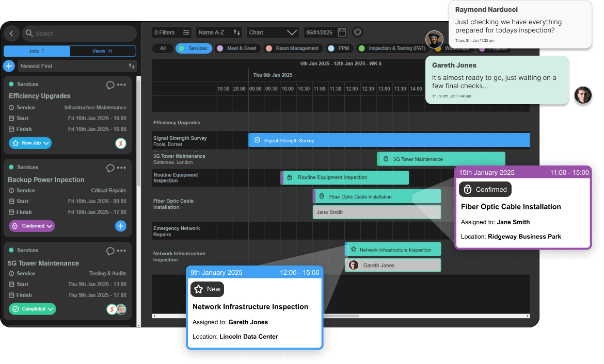Click blue plus button on Backup Power card

[120, 226]
